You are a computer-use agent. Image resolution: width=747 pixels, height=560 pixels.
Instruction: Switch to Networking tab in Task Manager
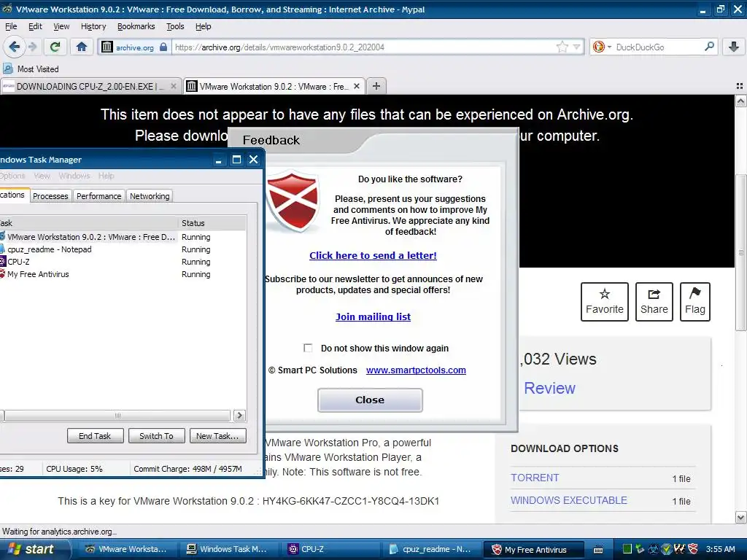[x=150, y=195]
